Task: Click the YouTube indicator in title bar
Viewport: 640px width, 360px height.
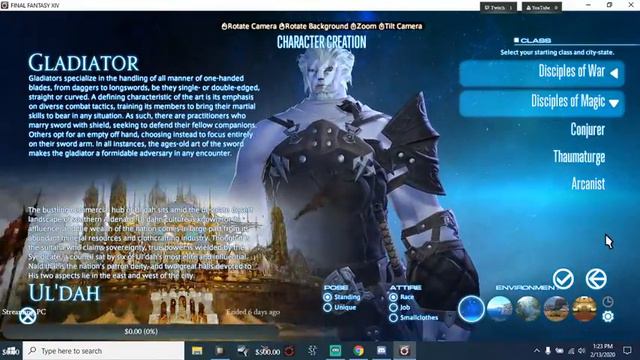Action: click(541, 7)
